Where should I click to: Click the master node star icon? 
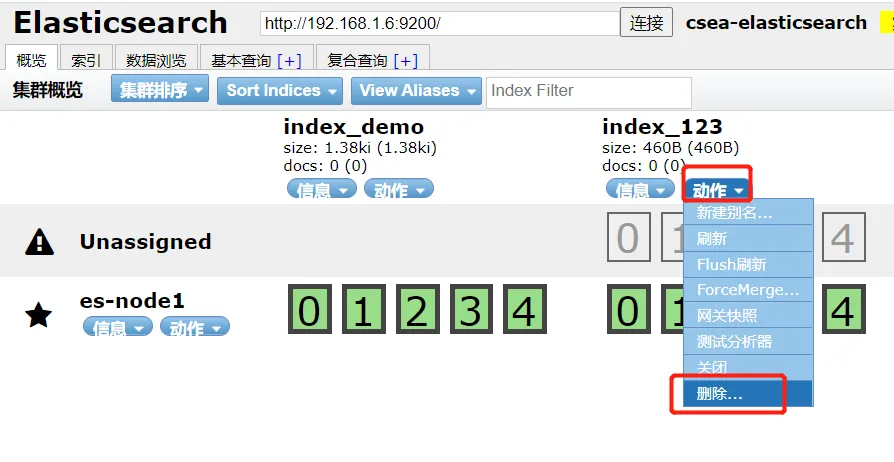pos(39,315)
